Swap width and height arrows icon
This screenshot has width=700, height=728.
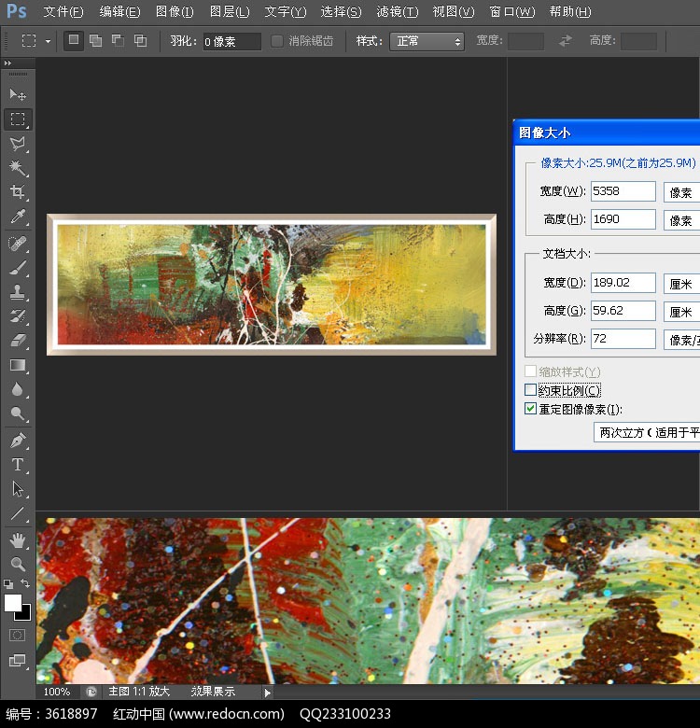(566, 41)
